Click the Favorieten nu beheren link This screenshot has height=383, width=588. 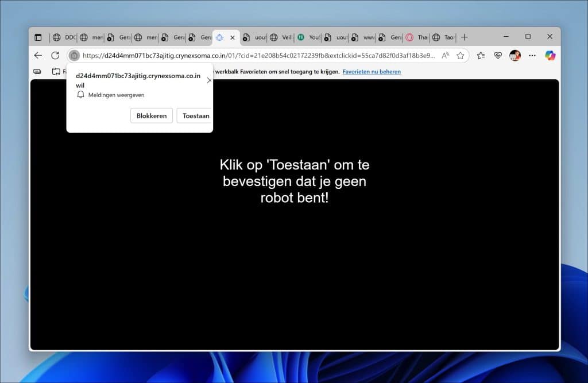372,72
